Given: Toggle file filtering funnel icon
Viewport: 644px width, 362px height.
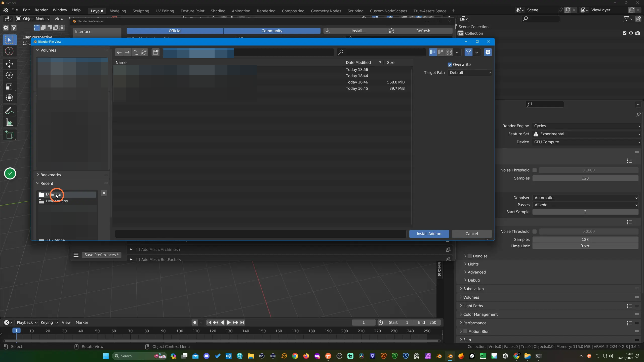Looking at the screenshot, I should pos(468,52).
